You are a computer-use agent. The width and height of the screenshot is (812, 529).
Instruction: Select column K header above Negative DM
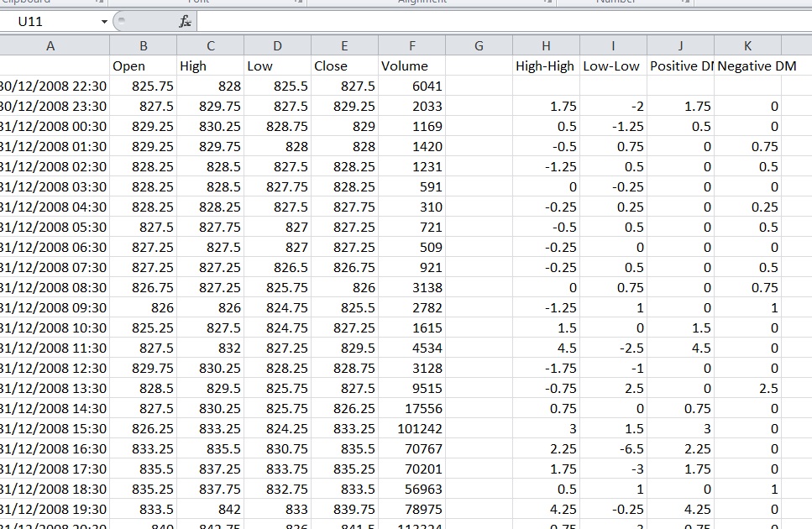747,45
